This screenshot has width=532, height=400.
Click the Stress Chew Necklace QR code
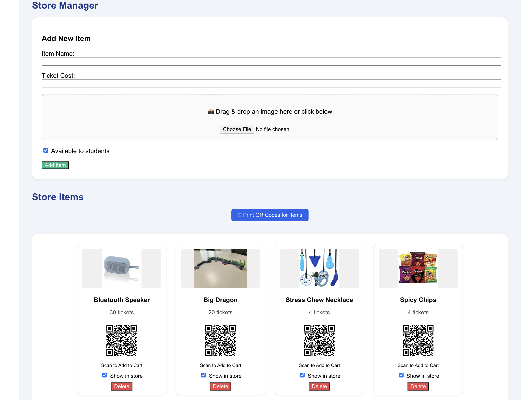coord(319,340)
